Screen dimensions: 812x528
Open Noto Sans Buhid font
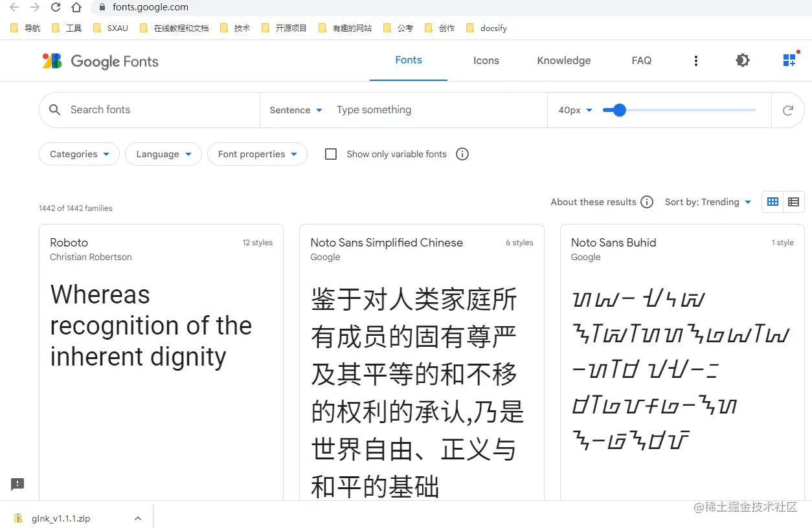pyautogui.click(x=614, y=243)
